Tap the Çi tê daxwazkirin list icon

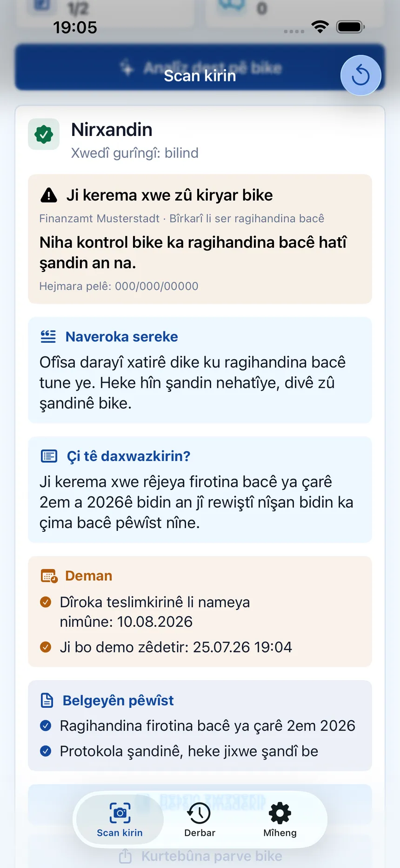[49, 456]
